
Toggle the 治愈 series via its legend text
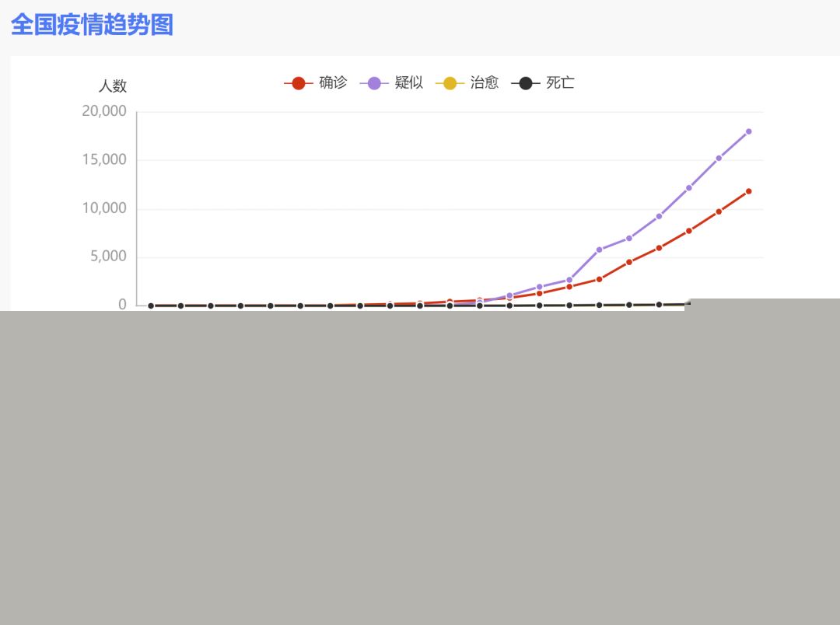[x=485, y=83]
